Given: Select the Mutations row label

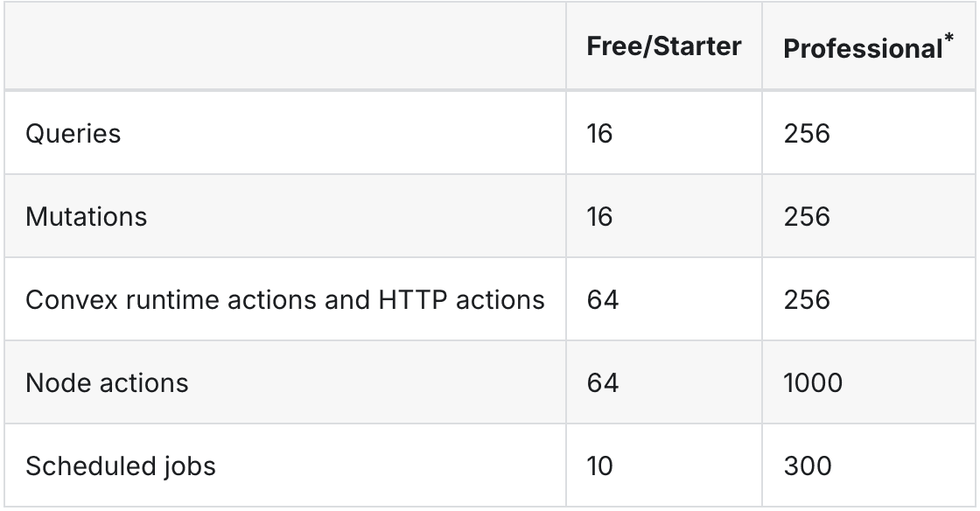Looking at the screenshot, I should [x=86, y=217].
